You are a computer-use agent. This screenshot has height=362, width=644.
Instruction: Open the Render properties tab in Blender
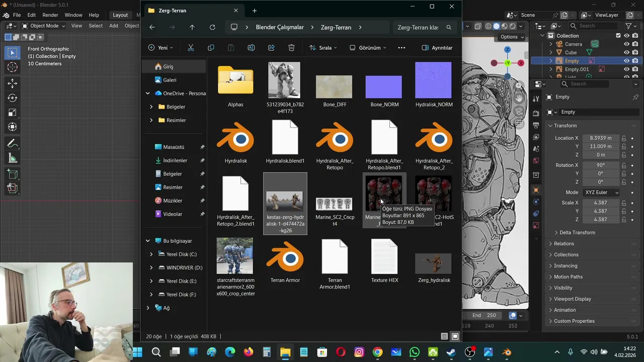pyautogui.click(x=536, y=113)
